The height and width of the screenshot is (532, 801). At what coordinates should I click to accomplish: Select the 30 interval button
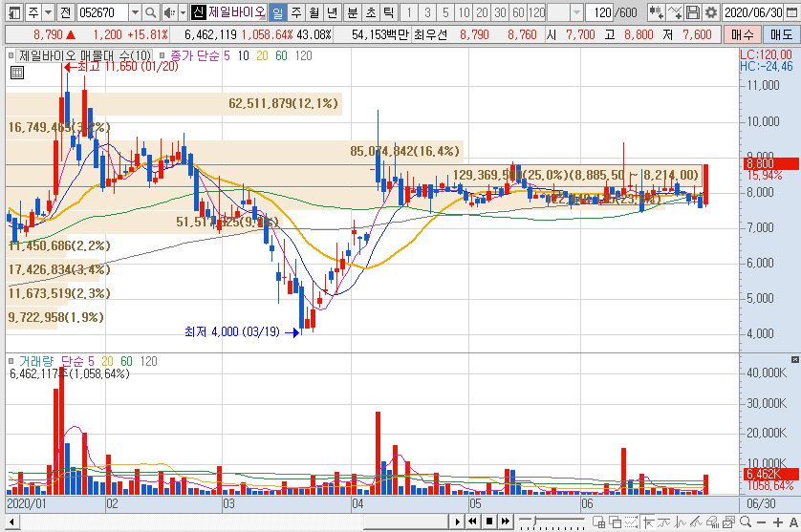[500, 12]
